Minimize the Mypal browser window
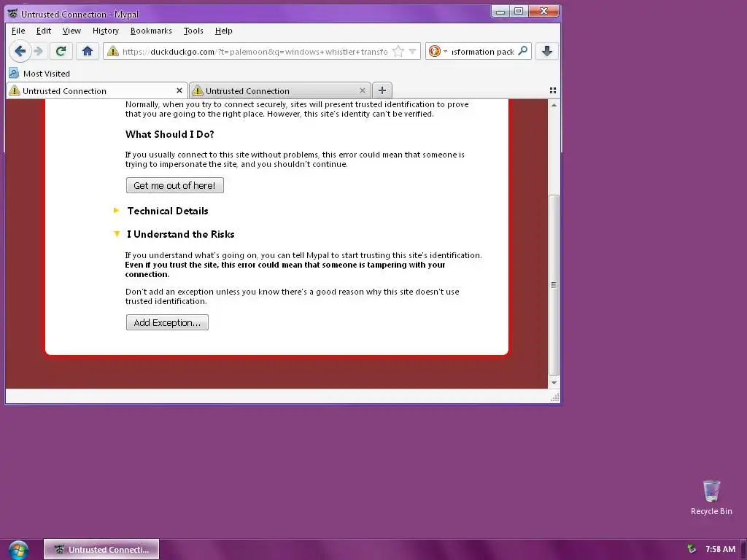 500,12
